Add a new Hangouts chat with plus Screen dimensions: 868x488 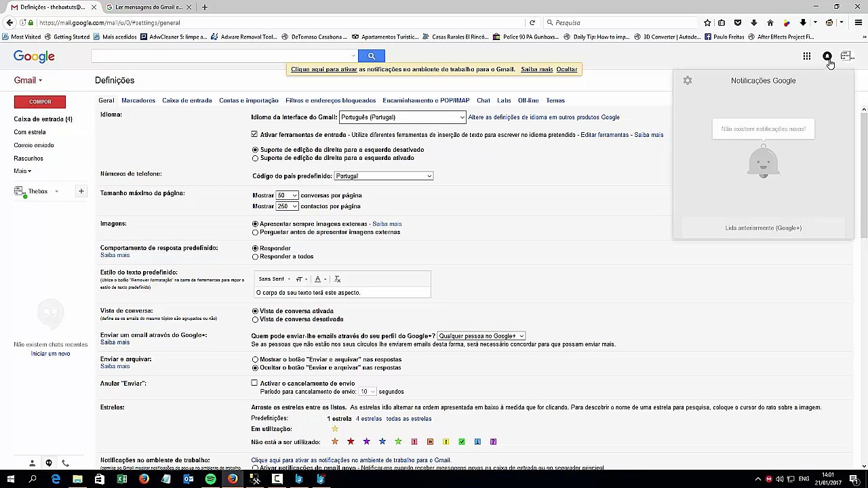pyautogui.click(x=81, y=191)
